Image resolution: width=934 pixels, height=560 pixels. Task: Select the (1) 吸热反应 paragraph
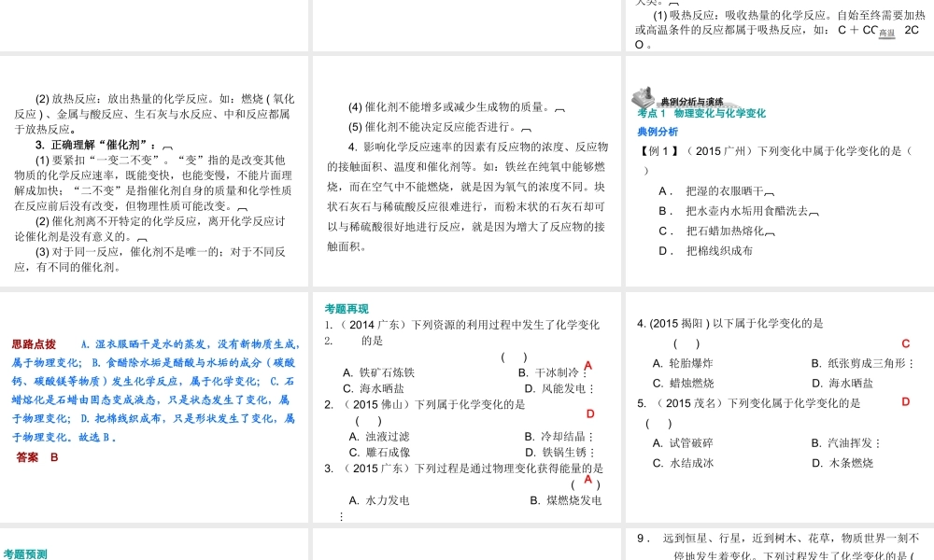click(780, 30)
